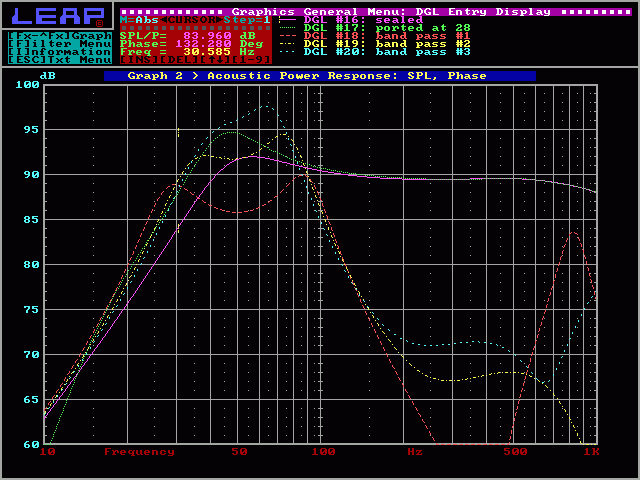Click the Frequency axis title
Screen dimensions: 640x480
(x=140, y=452)
